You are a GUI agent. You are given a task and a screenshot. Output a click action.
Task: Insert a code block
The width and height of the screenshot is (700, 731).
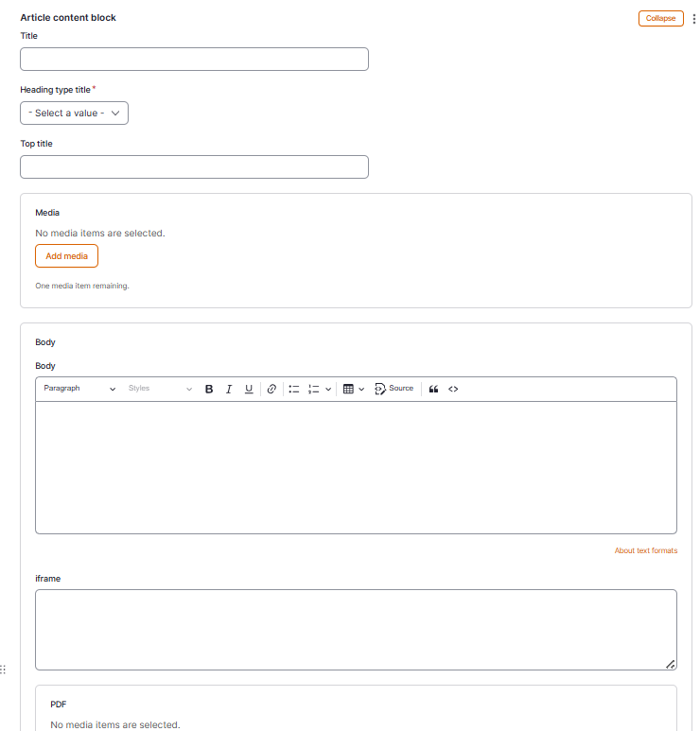(x=453, y=389)
